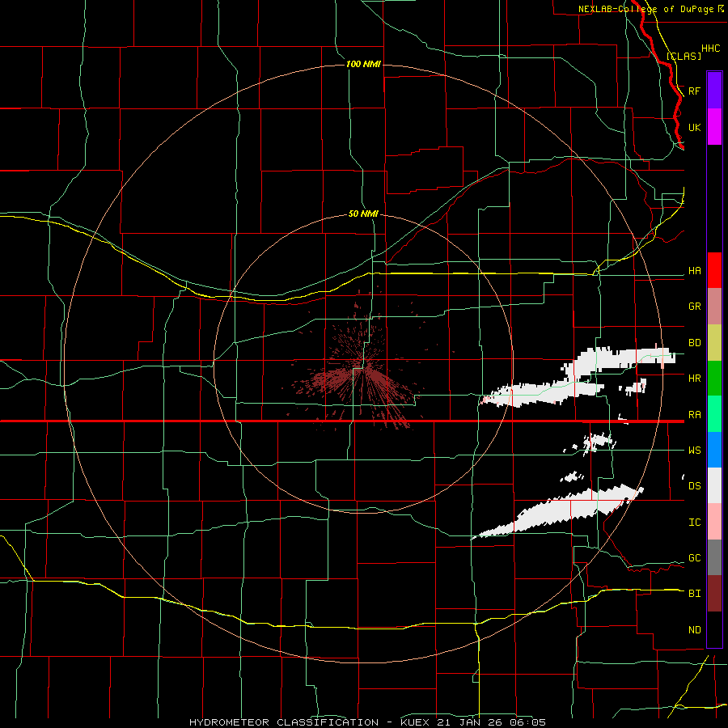Click the WS legend label
This screenshot has height=728, width=728.
(x=695, y=451)
